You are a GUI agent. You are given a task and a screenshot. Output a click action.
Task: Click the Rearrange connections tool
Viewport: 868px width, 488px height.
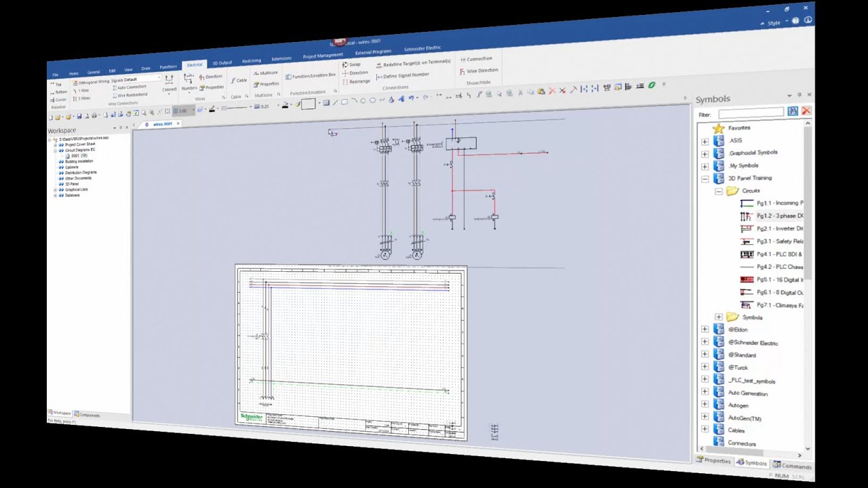click(357, 81)
